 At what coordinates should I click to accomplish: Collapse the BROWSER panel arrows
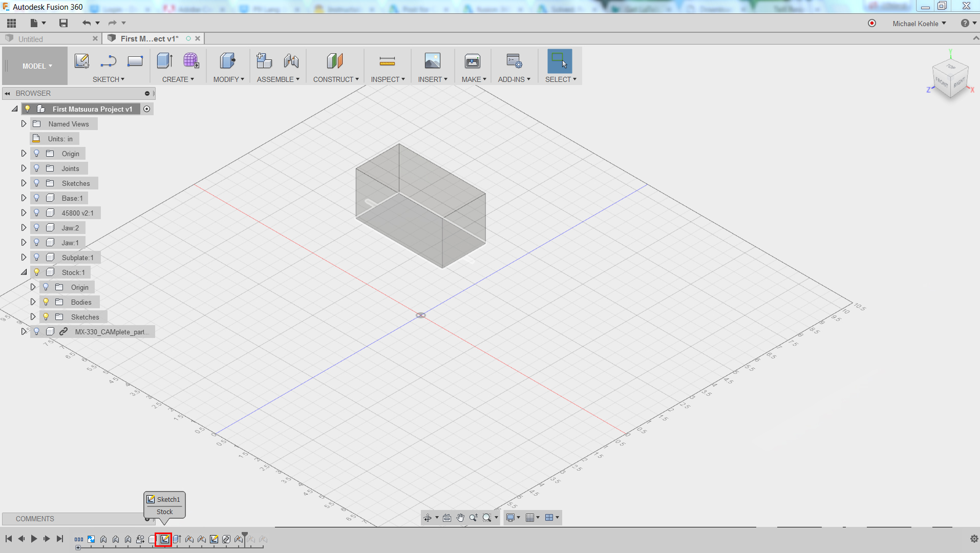point(8,93)
